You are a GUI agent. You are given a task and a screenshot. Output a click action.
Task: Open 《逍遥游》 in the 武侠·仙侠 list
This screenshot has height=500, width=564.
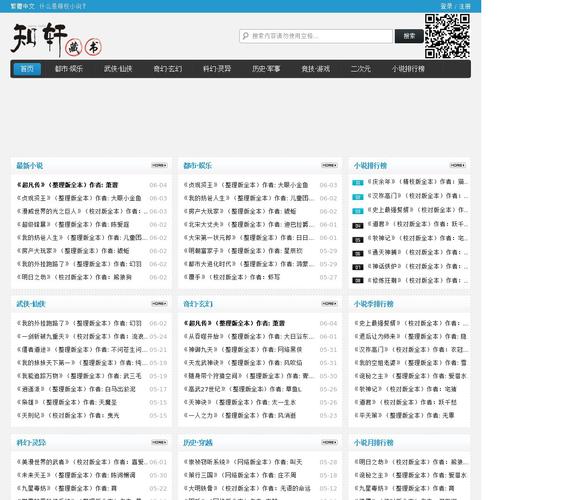76,389
